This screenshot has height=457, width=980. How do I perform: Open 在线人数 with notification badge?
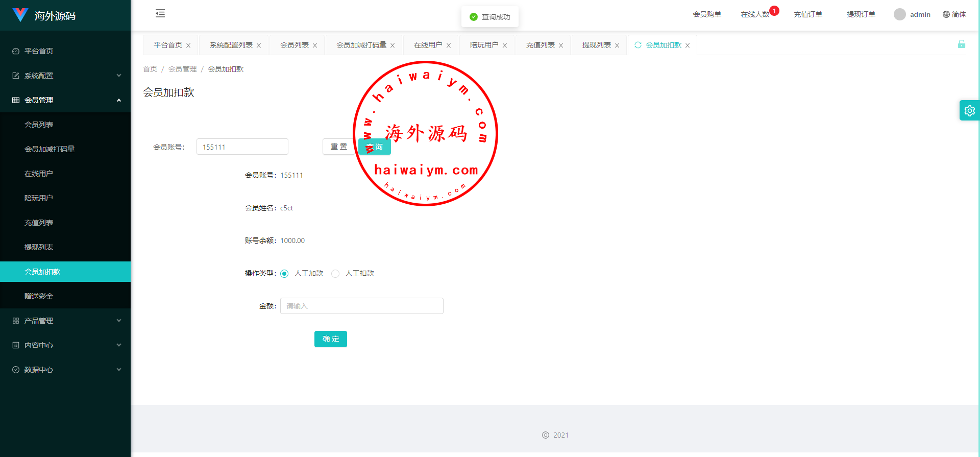[x=755, y=14]
